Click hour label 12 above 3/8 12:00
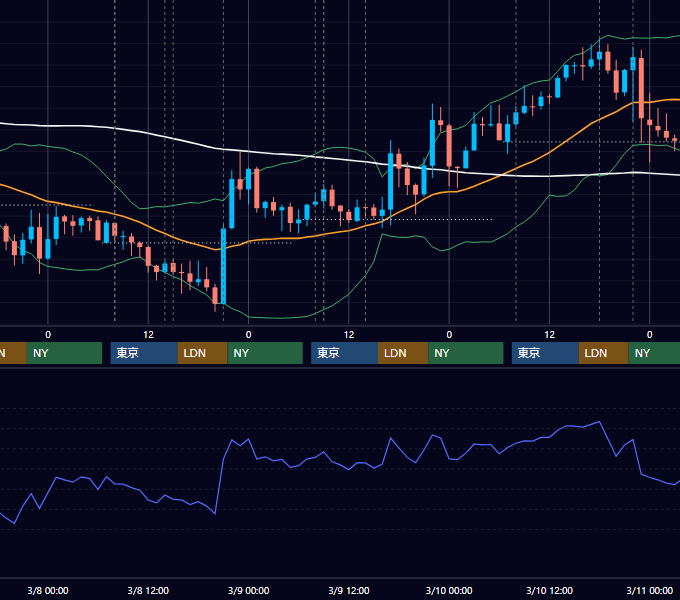 coord(148,335)
